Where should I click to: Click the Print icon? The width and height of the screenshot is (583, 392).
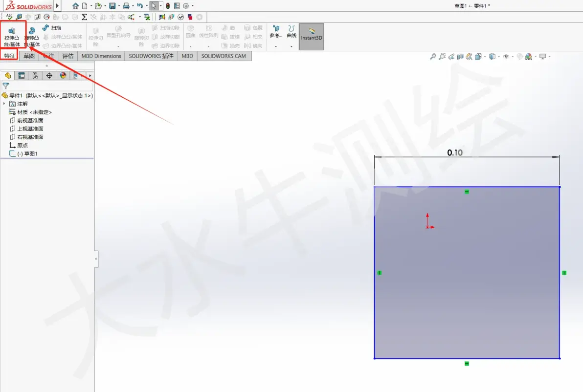126,6
